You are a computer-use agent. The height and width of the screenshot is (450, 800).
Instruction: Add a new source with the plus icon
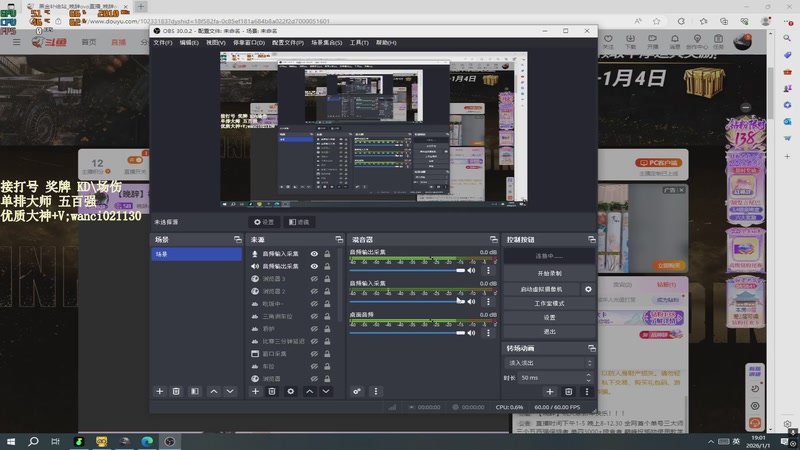[255, 391]
